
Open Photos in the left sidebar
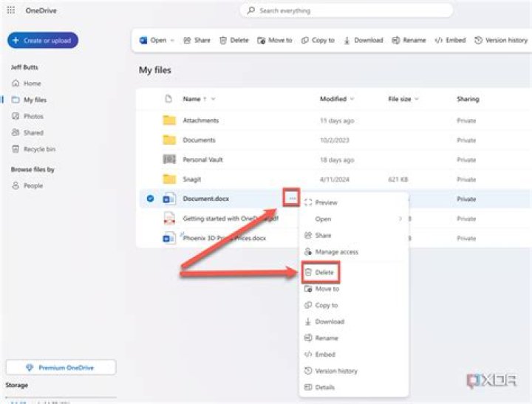tap(33, 117)
